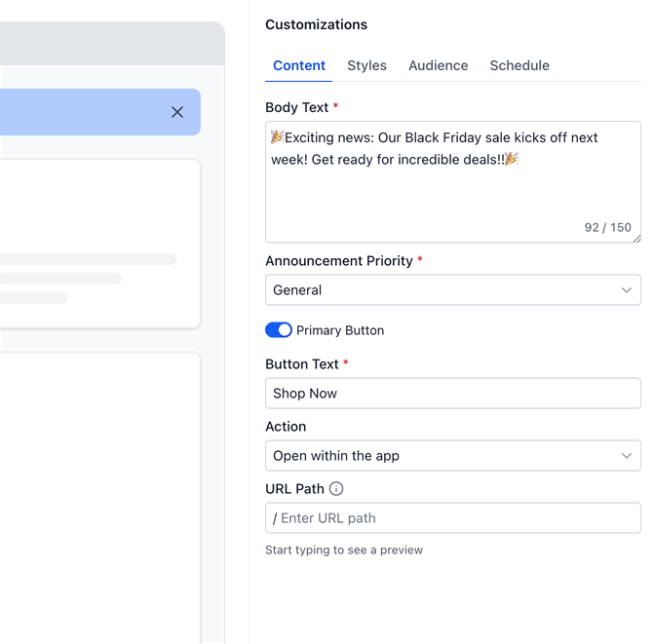Select the Schedule tab

point(519,65)
